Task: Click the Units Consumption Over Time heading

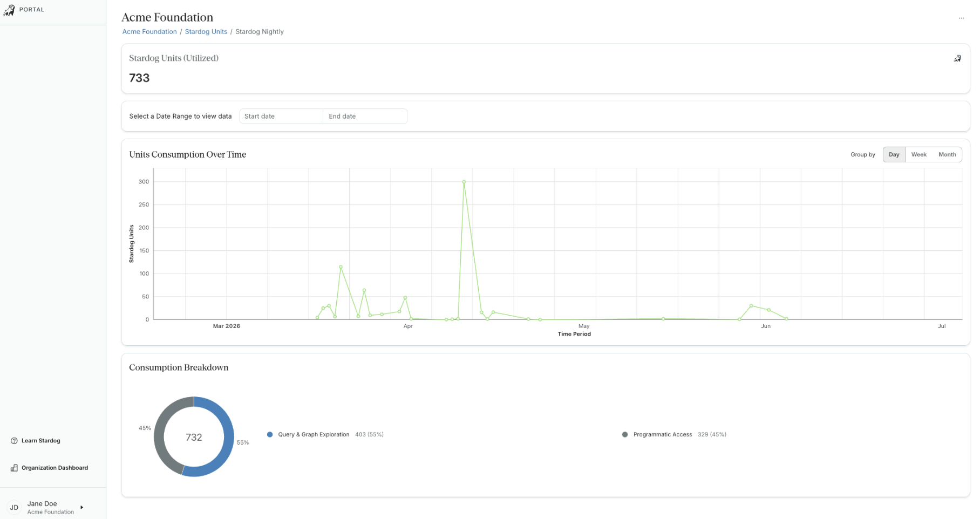Action: click(x=188, y=154)
